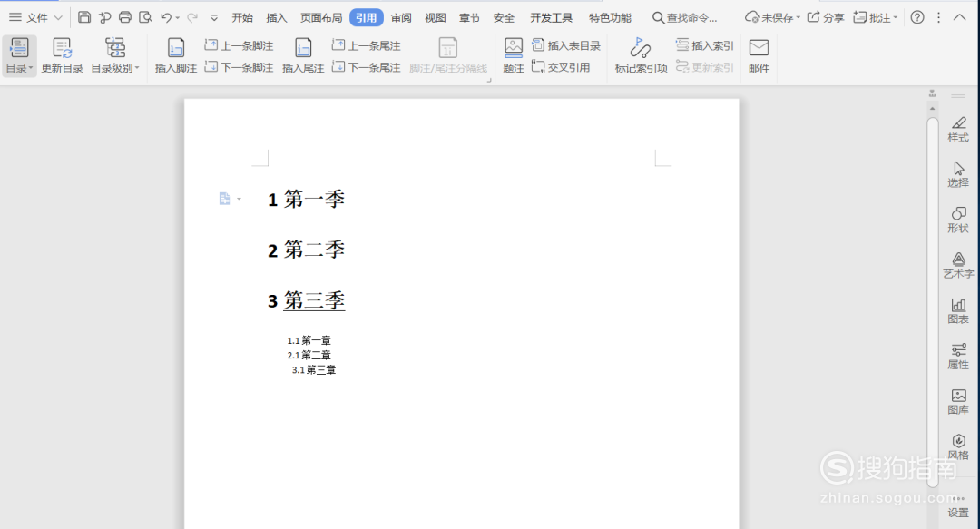Switch to the 开始 tab
Viewport: 980px width, 529px height.
point(242,18)
